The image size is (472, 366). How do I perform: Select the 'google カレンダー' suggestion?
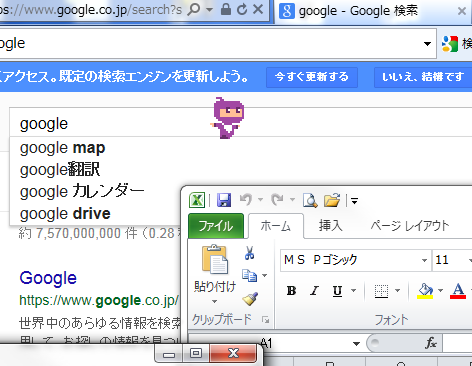click(x=82, y=192)
